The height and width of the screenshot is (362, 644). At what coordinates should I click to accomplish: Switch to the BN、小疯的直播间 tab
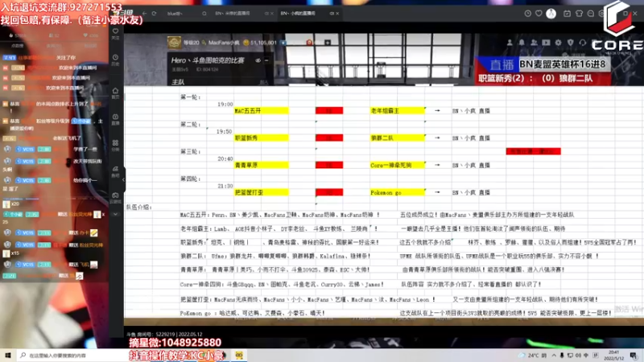pos(298,14)
